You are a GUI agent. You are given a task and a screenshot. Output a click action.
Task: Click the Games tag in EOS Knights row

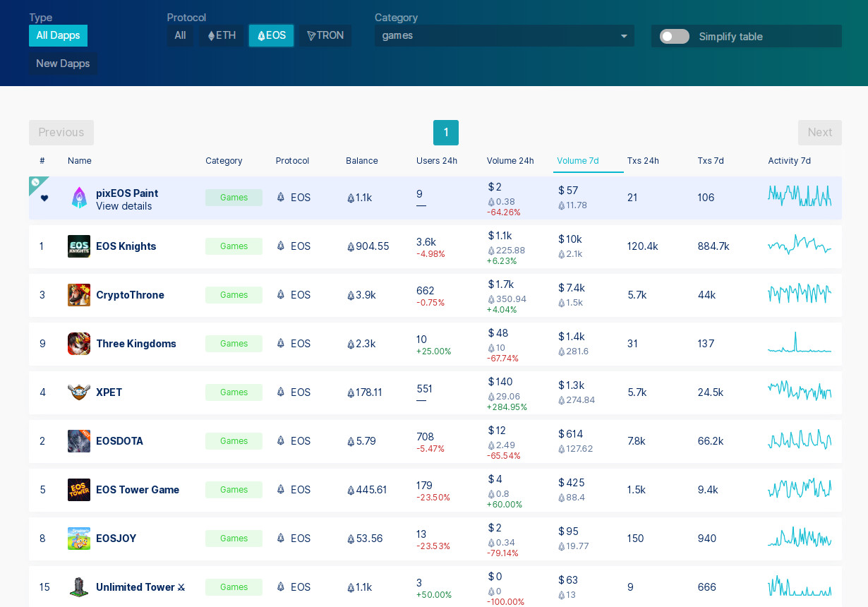(234, 246)
